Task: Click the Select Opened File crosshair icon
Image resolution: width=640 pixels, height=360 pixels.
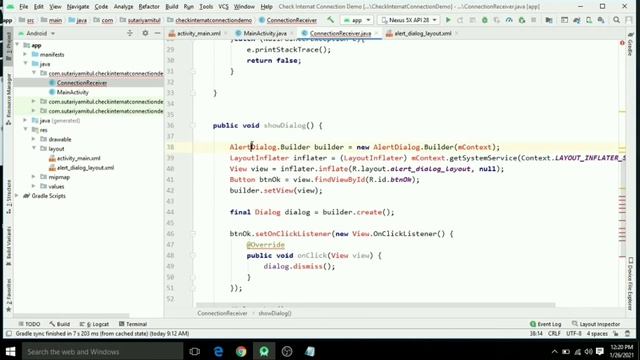Action: (130, 33)
